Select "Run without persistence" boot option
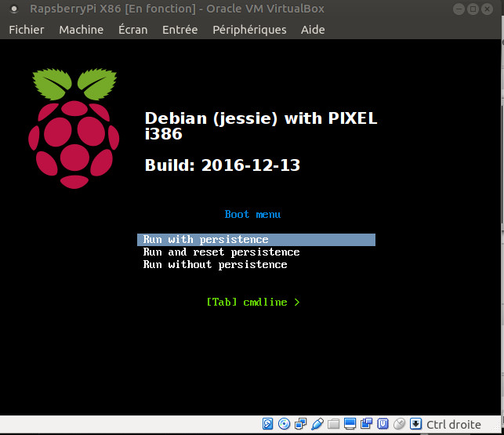This screenshot has height=435, width=504. coord(215,265)
